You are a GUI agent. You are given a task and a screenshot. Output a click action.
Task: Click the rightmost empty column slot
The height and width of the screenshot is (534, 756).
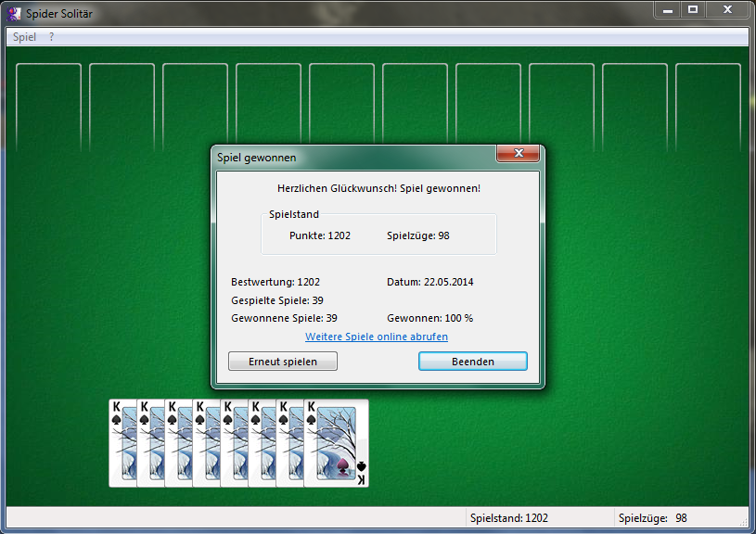pos(708,107)
